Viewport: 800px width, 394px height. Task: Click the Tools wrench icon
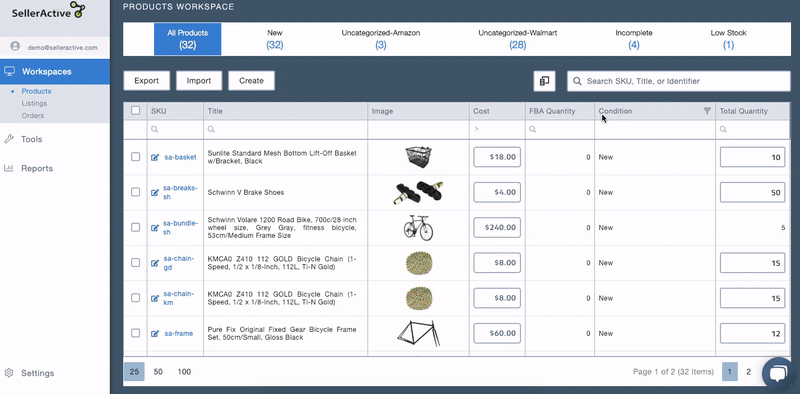(9, 139)
